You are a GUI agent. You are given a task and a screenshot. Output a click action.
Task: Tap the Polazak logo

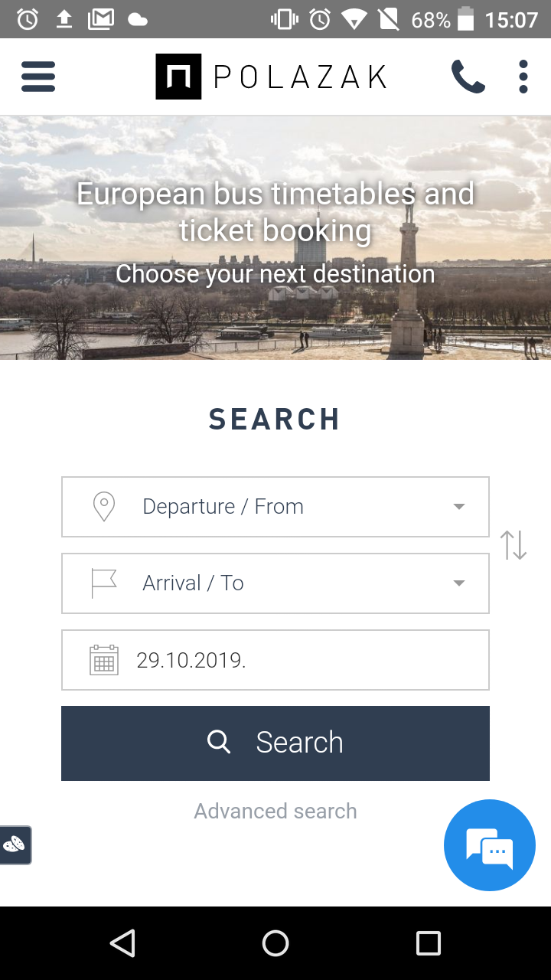click(x=272, y=77)
